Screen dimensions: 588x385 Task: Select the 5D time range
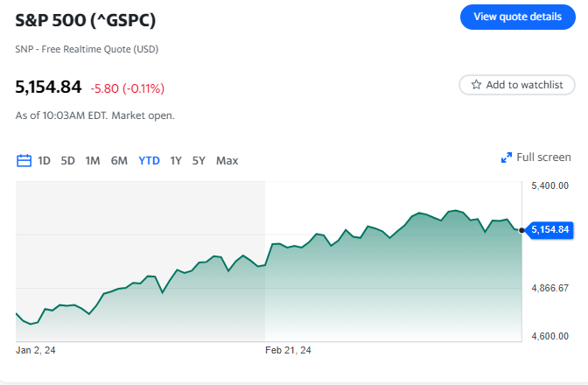(x=67, y=160)
